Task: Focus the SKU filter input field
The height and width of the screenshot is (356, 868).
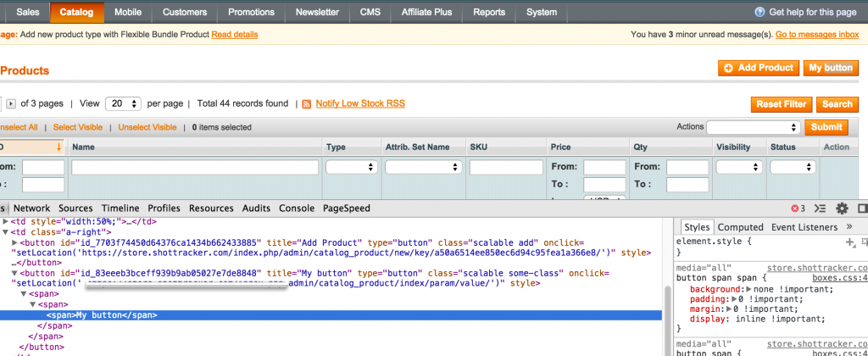Action: [506, 167]
